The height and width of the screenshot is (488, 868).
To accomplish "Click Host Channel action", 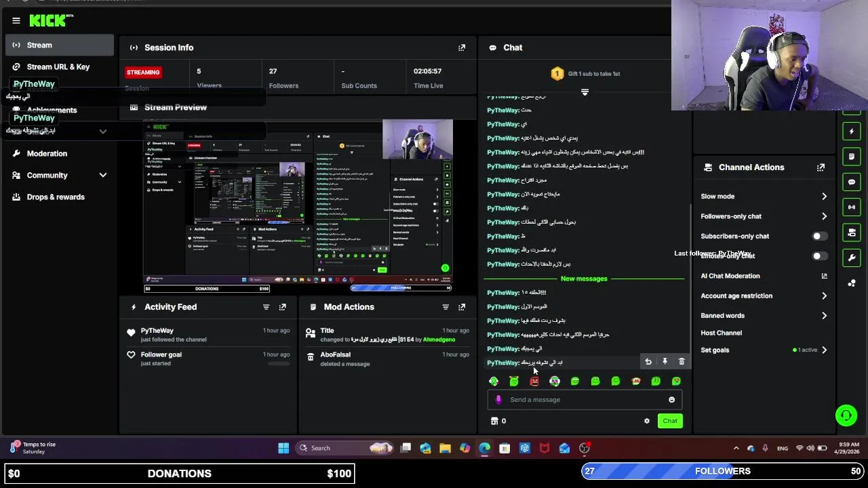I will (x=721, y=333).
